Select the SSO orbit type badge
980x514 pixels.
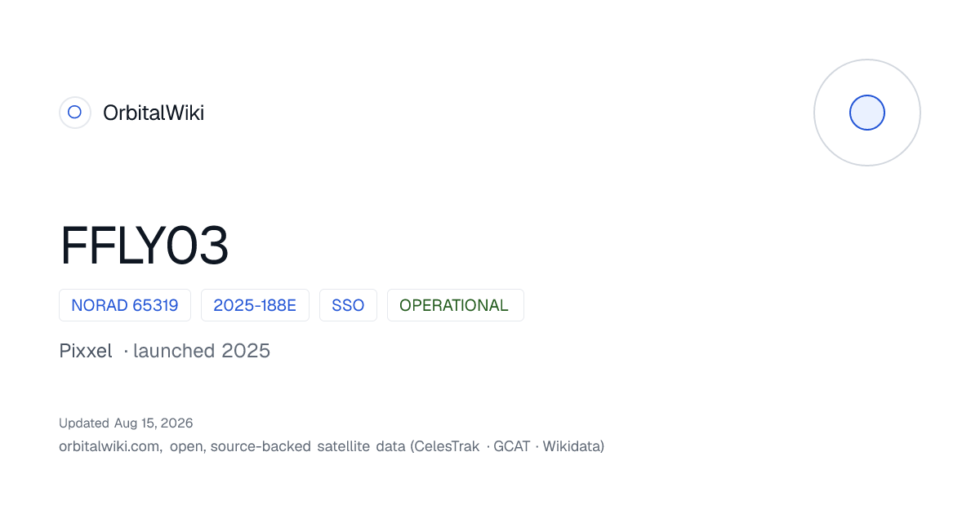click(348, 305)
